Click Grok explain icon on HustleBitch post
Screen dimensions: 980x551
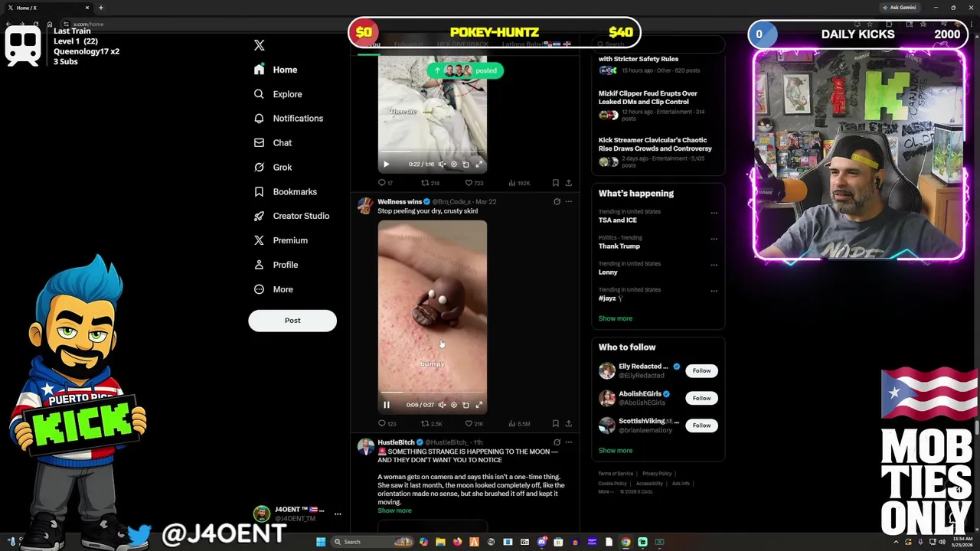tap(557, 442)
